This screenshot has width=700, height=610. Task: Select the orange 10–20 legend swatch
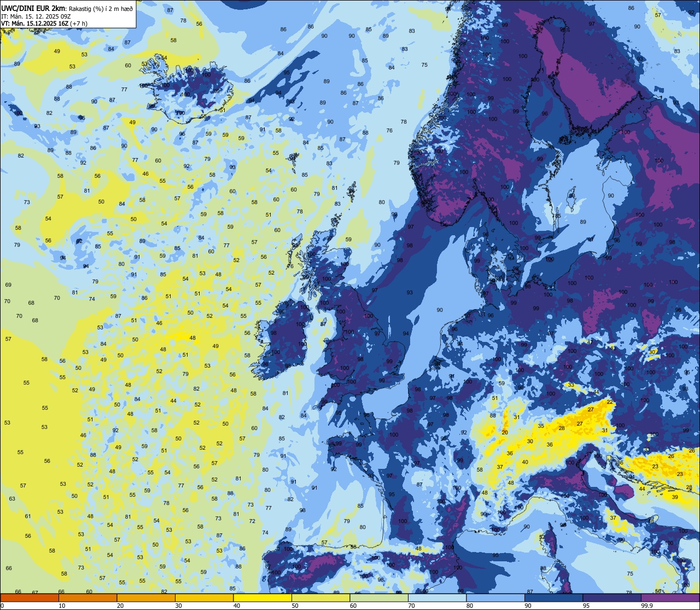[x=87, y=597]
